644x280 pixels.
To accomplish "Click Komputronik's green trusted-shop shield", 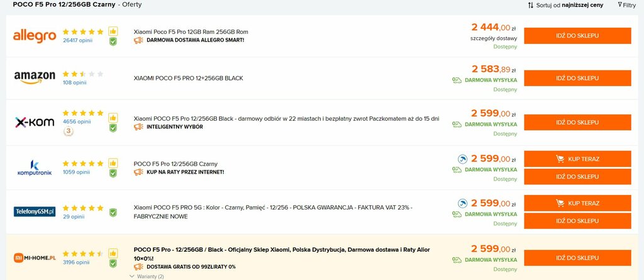I will 113,173.
